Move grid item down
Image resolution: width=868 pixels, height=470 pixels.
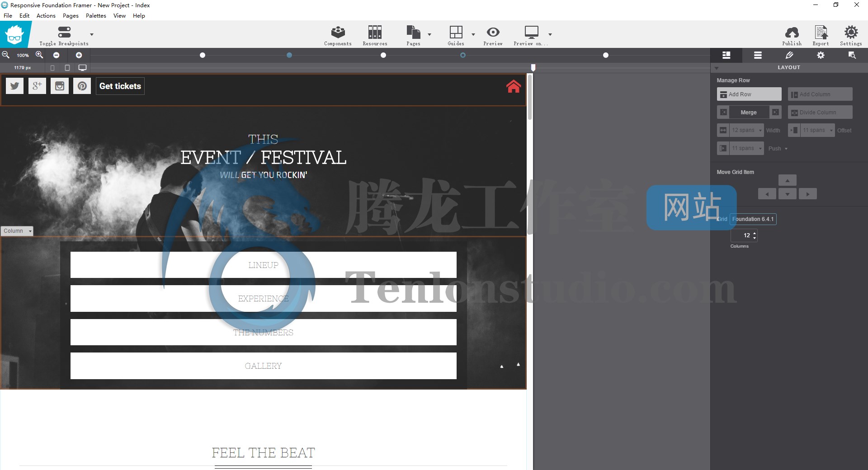tap(787, 194)
